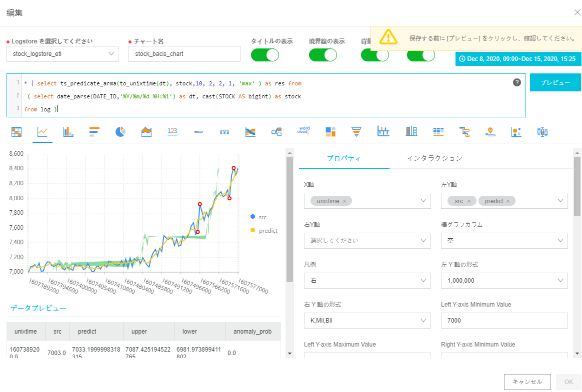The width and height of the screenshot is (582, 392).
Task: Click the プレビュー button
Action: [x=555, y=82]
